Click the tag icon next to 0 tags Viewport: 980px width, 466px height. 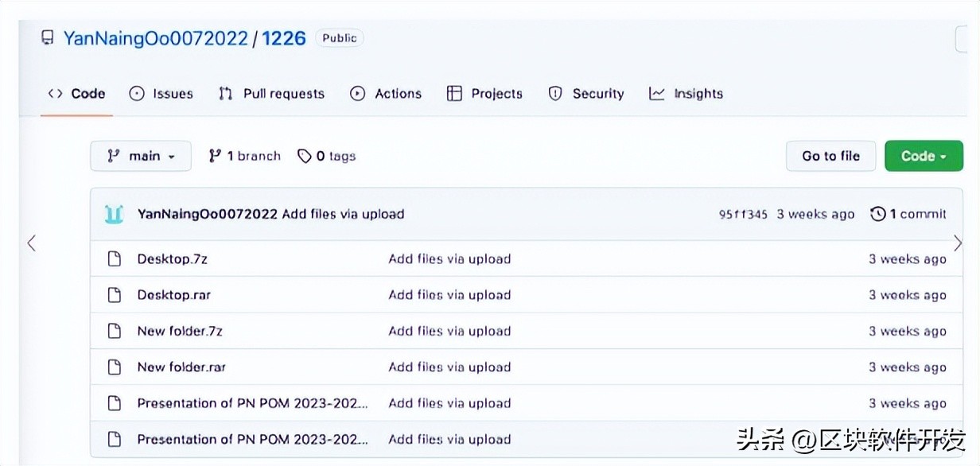click(304, 156)
